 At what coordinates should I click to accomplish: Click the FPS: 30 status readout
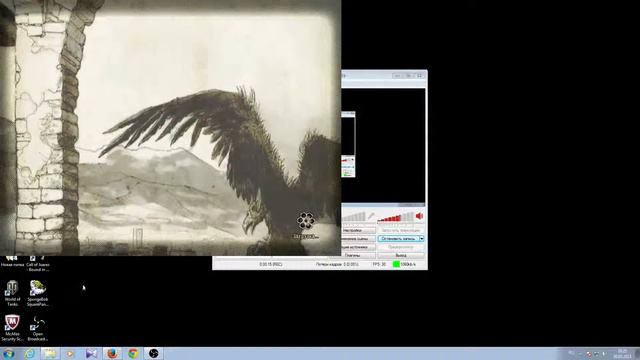[x=379, y=264]
